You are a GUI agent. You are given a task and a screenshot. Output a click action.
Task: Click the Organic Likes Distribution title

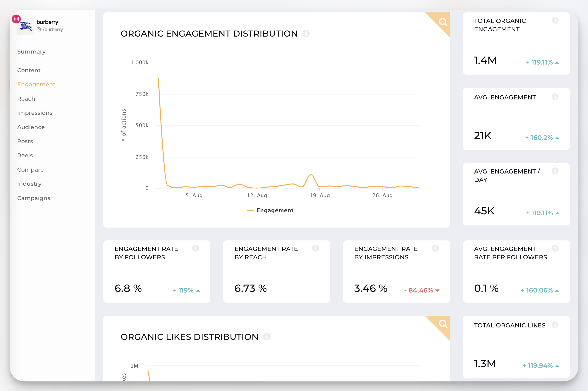[189, 337]
